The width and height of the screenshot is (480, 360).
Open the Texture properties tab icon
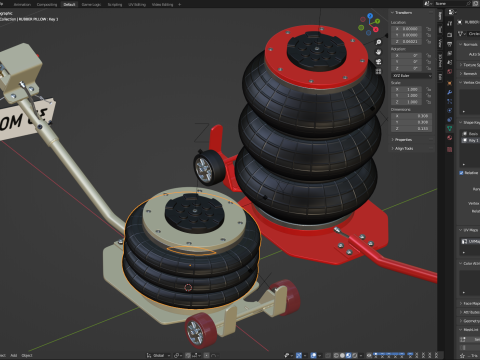[450, 149]
